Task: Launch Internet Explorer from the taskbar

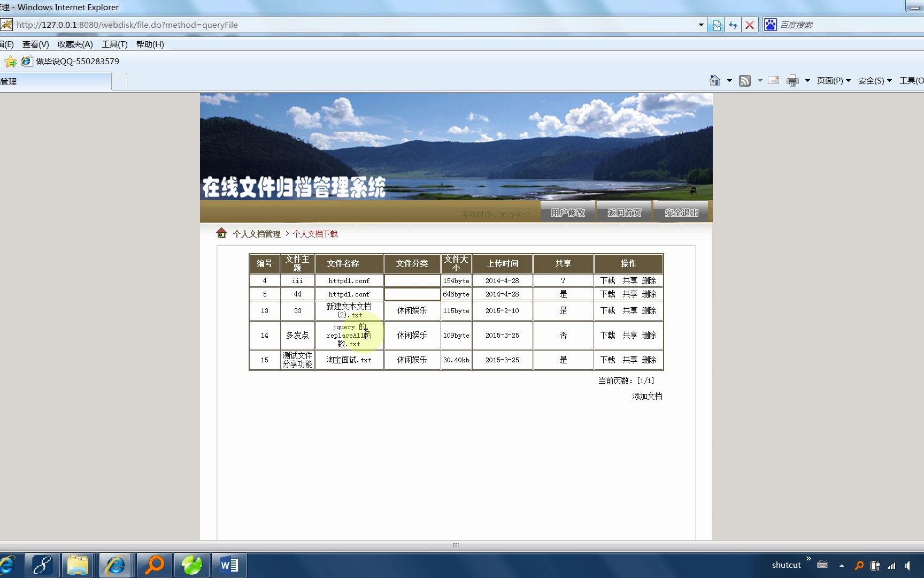Action: 115,565
